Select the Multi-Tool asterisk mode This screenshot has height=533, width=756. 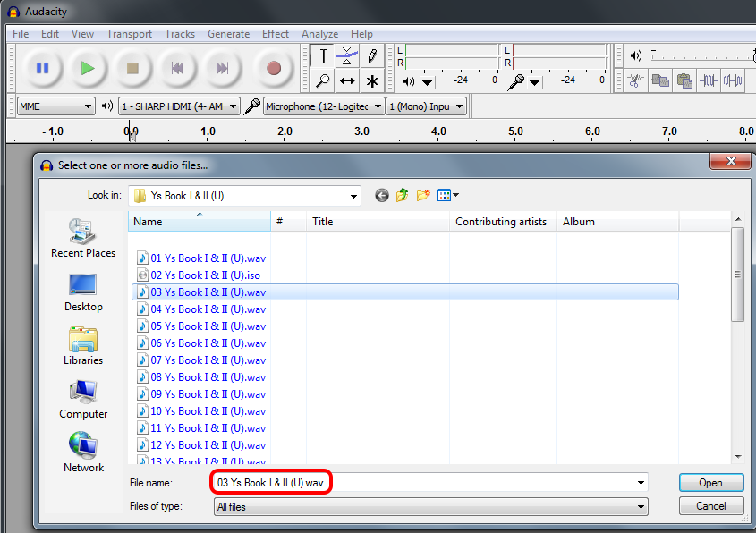pyautogui.click(x=371, y=80)
